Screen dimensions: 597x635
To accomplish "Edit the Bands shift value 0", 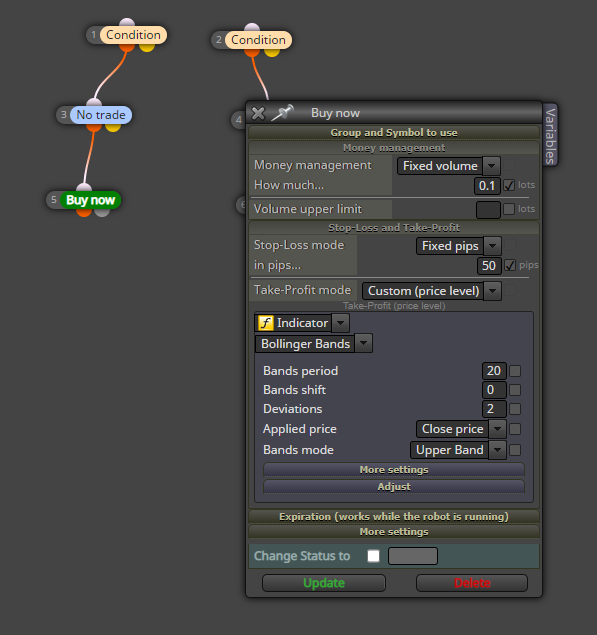I will (x=494, y=390).
